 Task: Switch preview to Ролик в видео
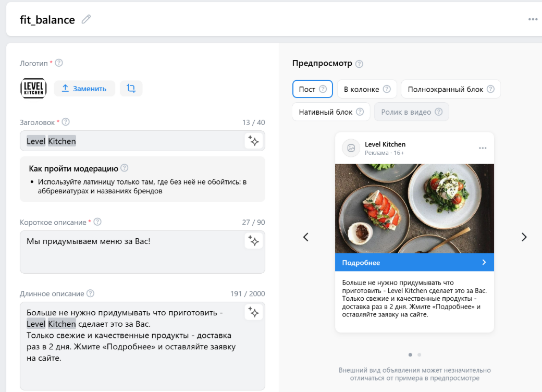point(411,112)
